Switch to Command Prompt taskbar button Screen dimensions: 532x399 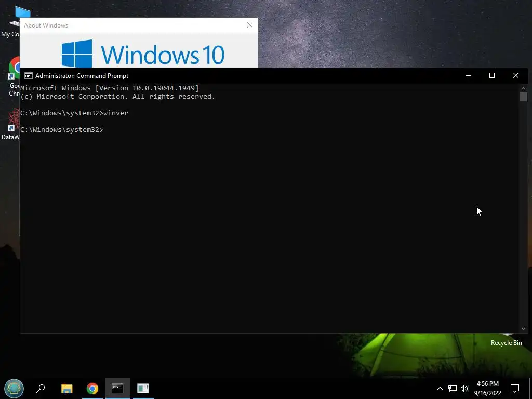point(118,388)
